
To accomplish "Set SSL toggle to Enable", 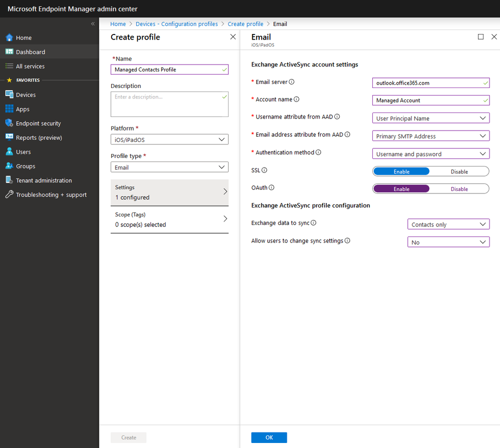I will (401, 171).
